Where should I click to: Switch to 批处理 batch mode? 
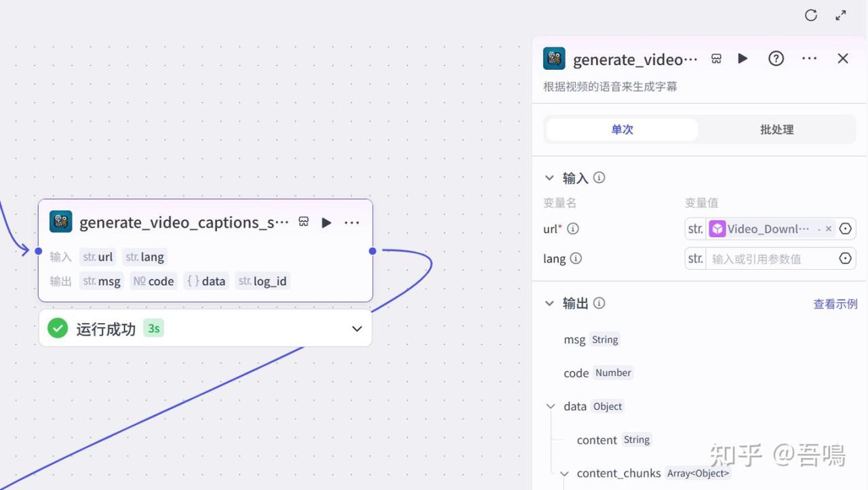pos(776,129)
